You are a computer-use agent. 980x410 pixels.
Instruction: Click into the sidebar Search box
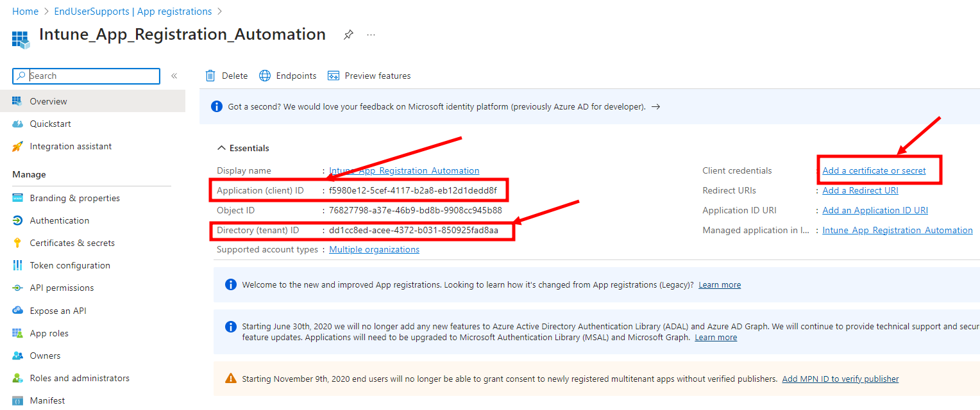87,76
